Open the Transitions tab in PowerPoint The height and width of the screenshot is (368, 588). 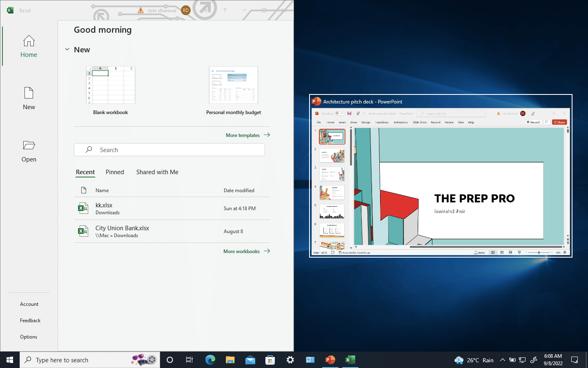382,122
